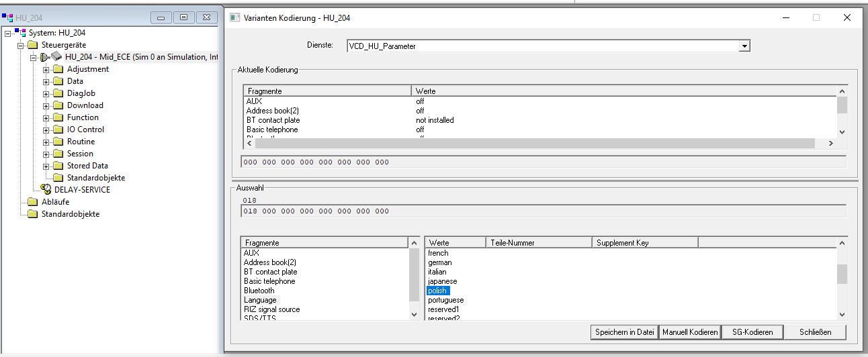Image resolution: width=868 pixels, height=357 pixels.
Task: Click the HU_204 tree window title icon
Action: click(x=7, y=17)
